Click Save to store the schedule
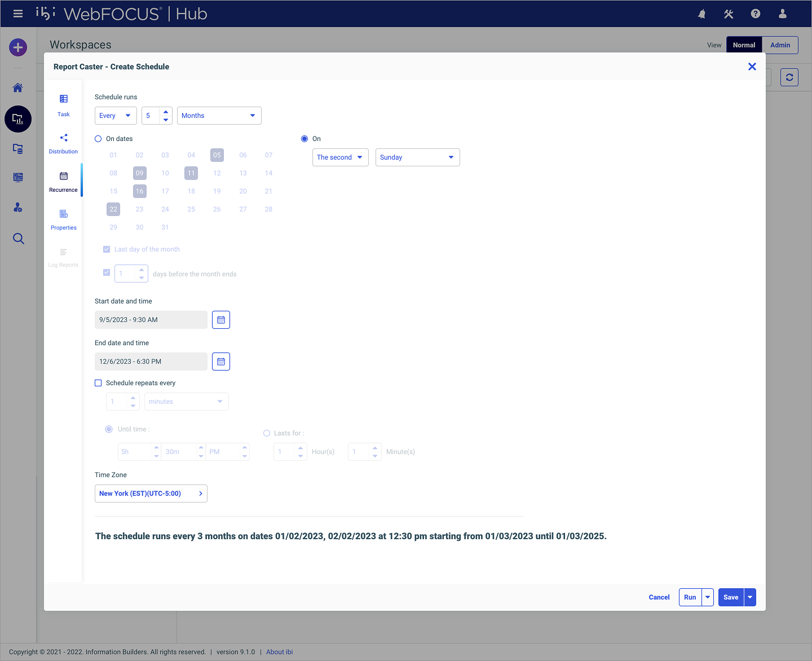Viewport: 812px width, 661px height. (731, 597)
